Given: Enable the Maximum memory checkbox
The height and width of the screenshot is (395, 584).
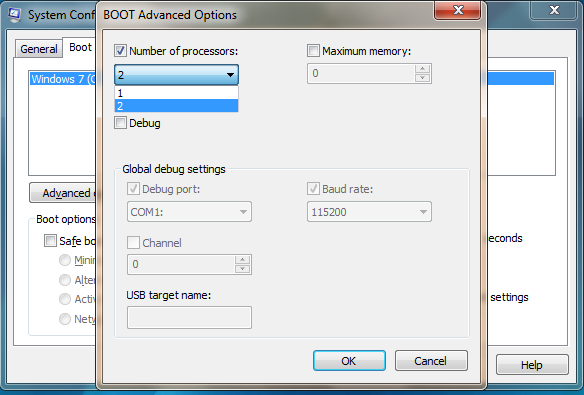Looking at the screenshot, I should [313, 51].
